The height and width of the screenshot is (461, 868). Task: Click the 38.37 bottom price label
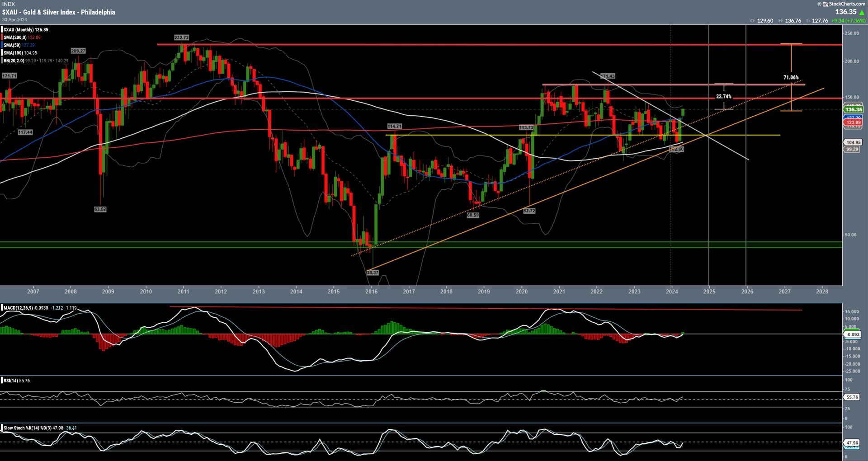point(373,273)
